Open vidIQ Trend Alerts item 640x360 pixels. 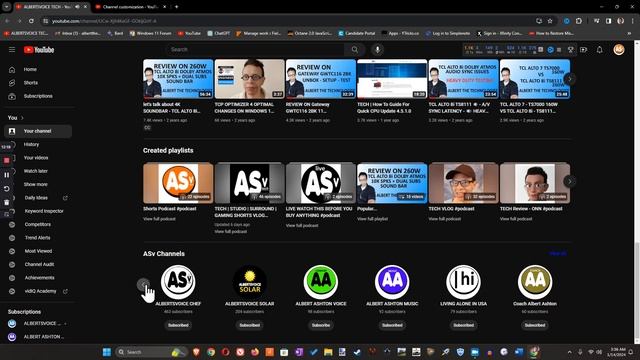click(38, 238)
